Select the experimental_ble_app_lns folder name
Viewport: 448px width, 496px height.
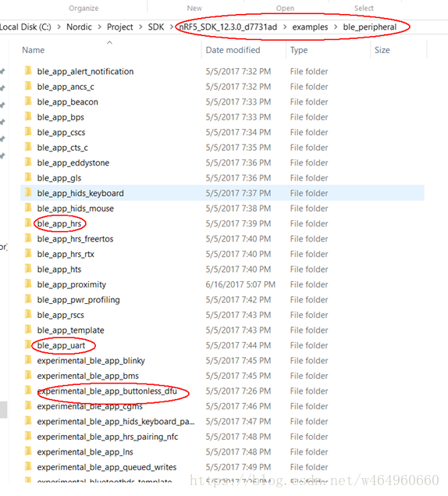85,452
